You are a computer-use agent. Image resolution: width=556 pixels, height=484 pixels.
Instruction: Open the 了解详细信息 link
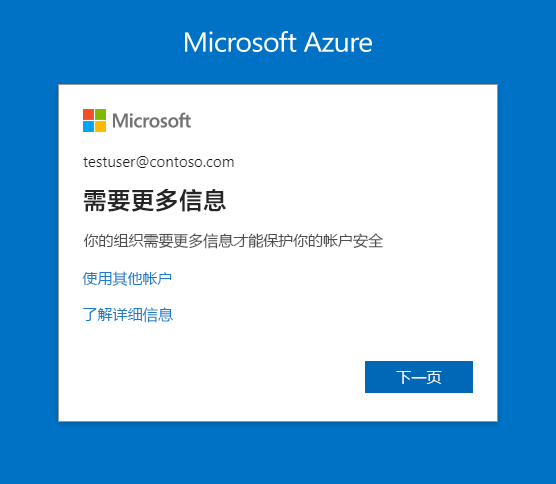[x=128, y=315]
